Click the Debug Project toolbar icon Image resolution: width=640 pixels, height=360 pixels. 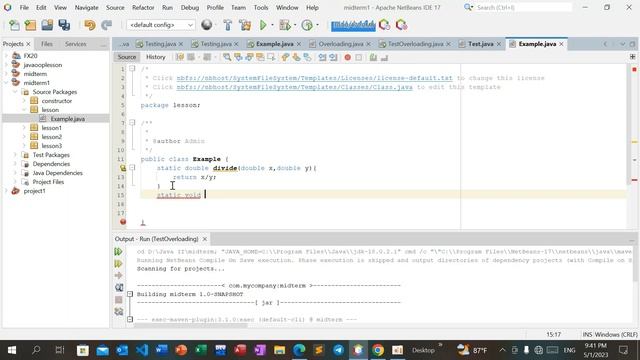[x=284, y=25]
